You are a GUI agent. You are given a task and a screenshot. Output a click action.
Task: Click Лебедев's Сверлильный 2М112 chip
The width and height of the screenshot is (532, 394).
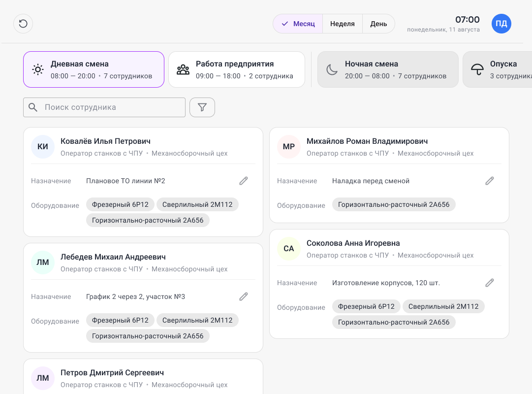pyautogui.click(x=197, y=320)
